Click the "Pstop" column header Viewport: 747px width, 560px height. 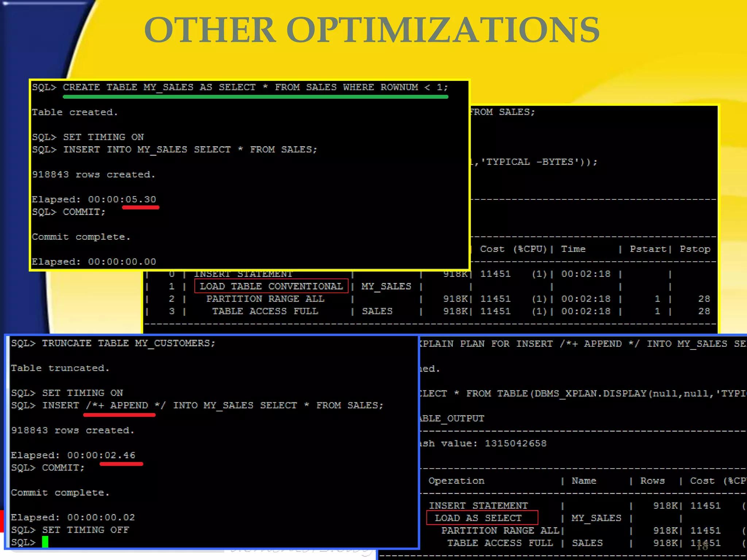(695, 249)
